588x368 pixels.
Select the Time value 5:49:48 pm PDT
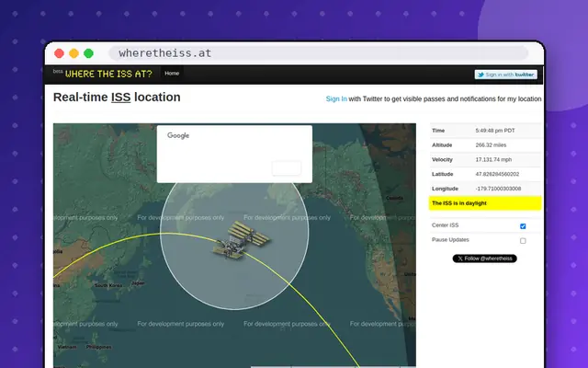click(495, 131)
